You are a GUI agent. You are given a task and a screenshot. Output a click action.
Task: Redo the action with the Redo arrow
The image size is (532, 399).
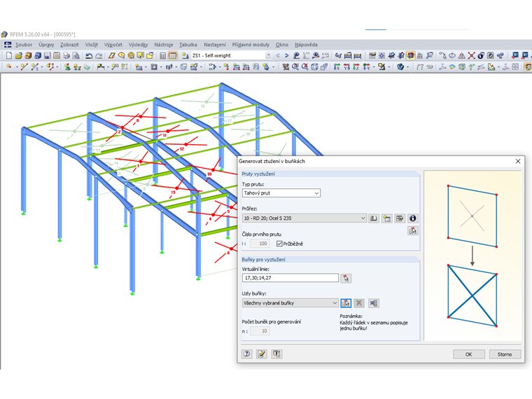[99, 55]
